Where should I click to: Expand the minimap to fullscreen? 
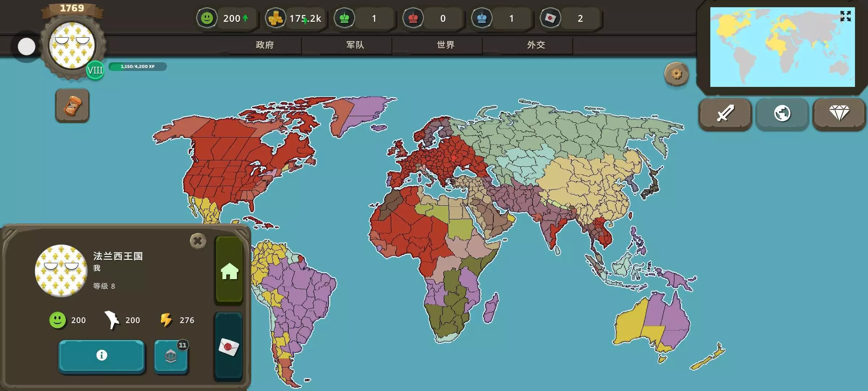[845, 16]
